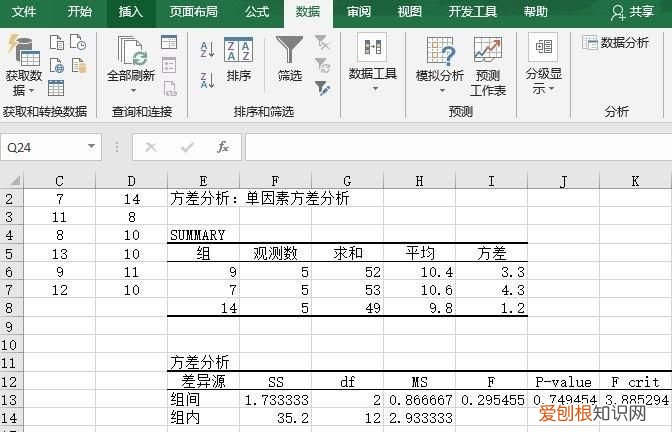This screenshot has height=432, width=672.
Task: Click What-If Analysis (模拟分析) icon
Action: coord(440,51)
